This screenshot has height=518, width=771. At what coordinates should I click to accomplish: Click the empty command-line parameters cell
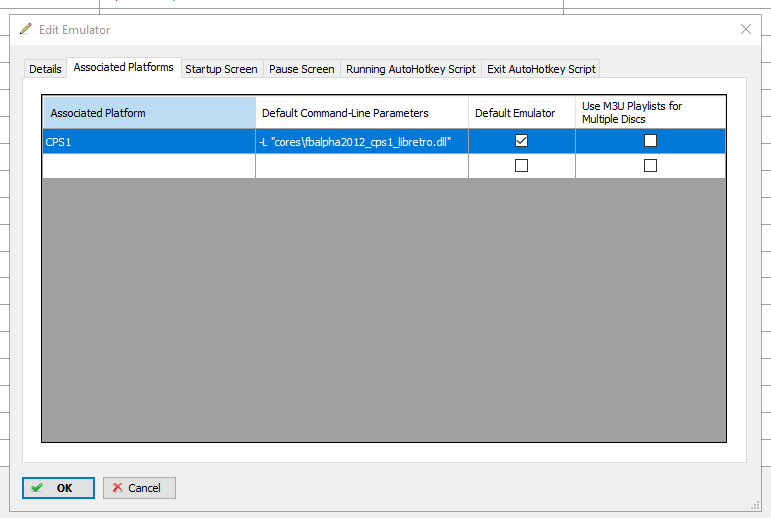point(362,166)
